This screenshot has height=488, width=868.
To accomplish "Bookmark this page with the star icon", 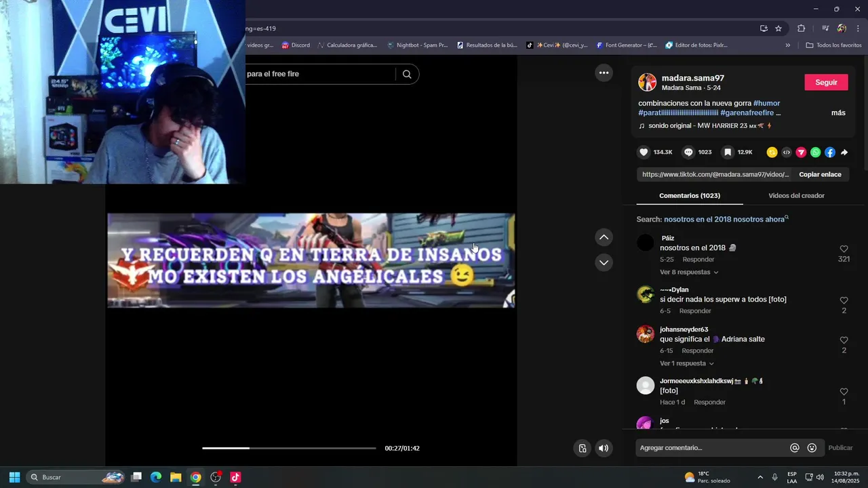I will pos(778,28).
